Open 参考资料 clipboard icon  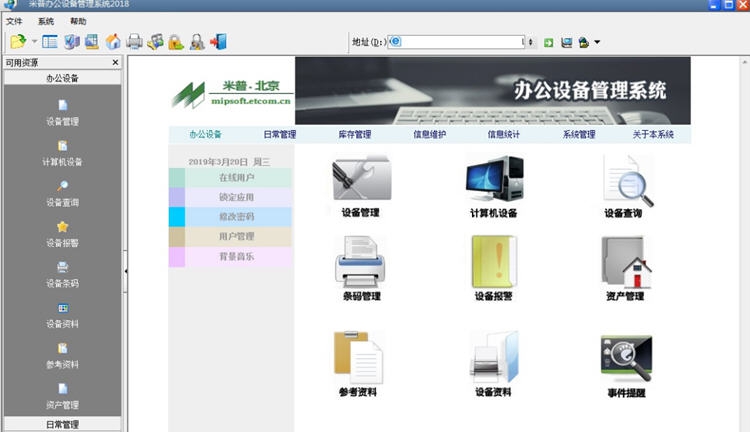pyautogui.click(x=359, y=357)
